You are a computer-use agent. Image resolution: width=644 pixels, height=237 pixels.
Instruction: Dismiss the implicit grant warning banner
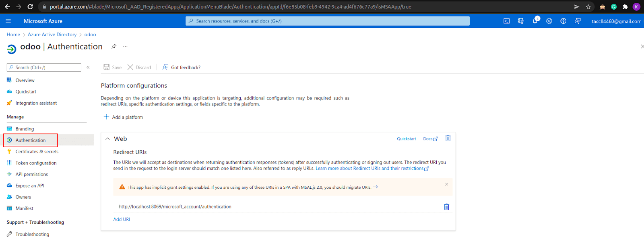click(446, 184)
